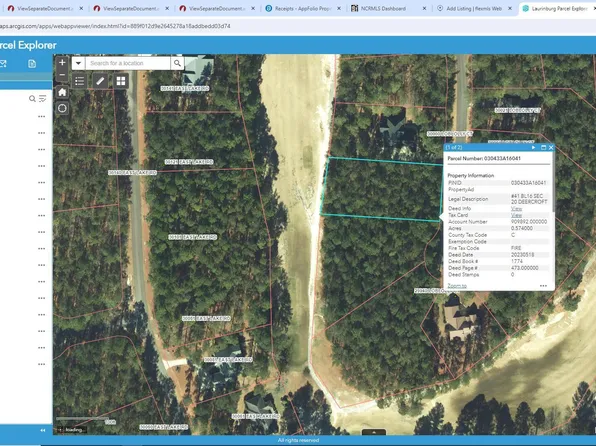Image resolution: width=596 pixels, height=446 pixels.
Task: Click the highlighted cyan parcel on map
Action: (382, 189)
